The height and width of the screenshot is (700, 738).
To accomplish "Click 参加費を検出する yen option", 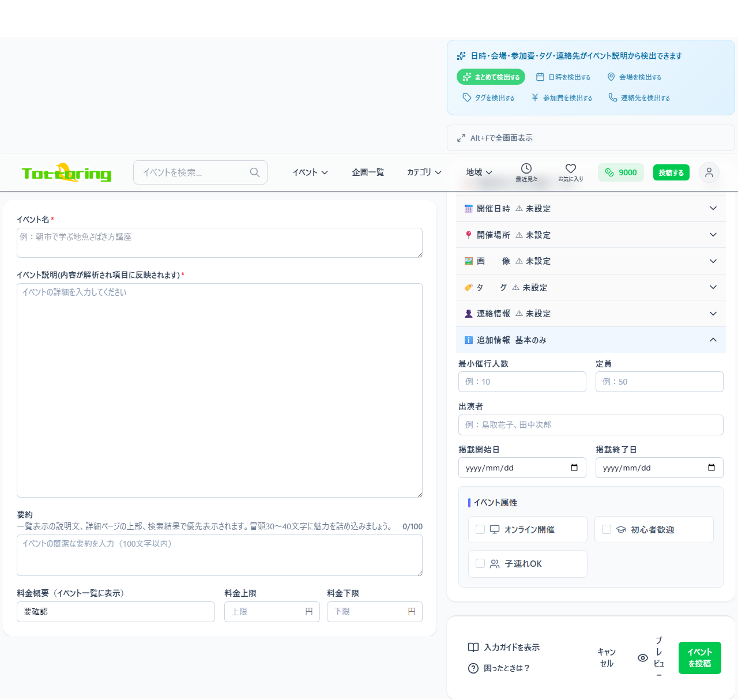I will click(x=562, y=97).
